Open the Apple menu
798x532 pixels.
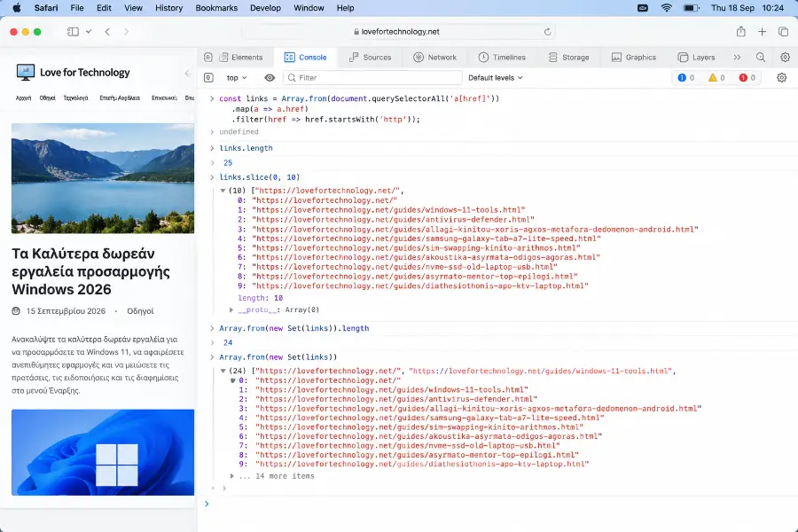17,8
